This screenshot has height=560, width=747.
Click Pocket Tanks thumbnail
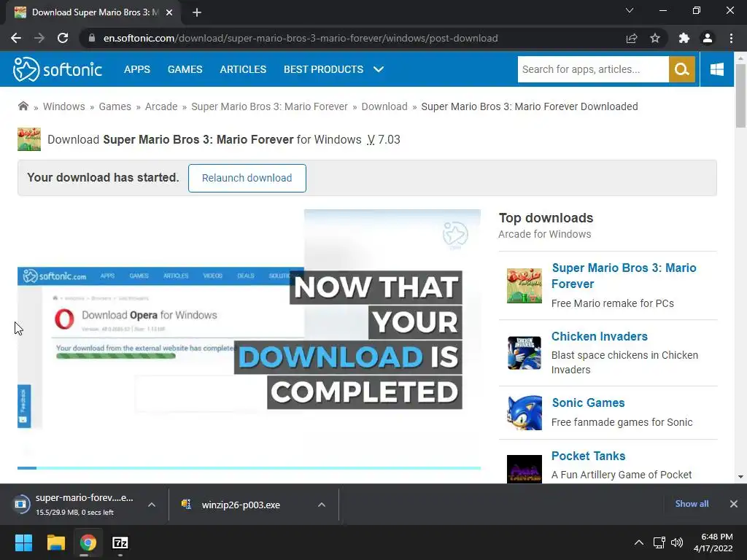point(525,469)
